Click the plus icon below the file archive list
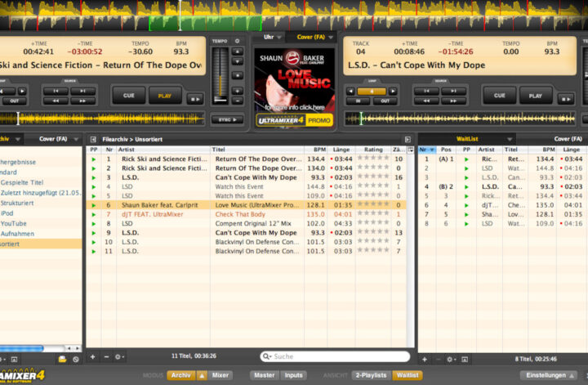The image size is (588, 385). pyautogui.click(x=92, y=357)
